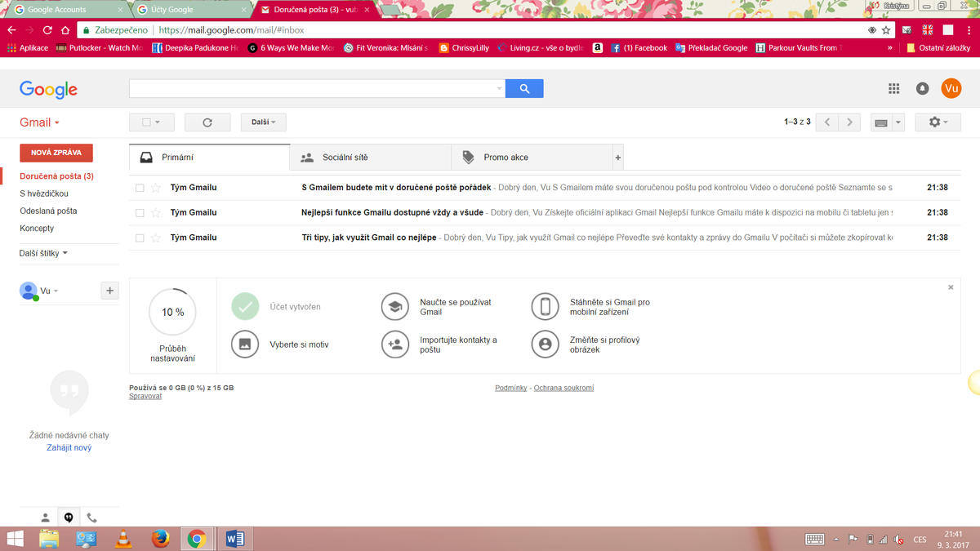Click the blue search magnifier button
980x551 pixels.
click(x=524, y=88)
